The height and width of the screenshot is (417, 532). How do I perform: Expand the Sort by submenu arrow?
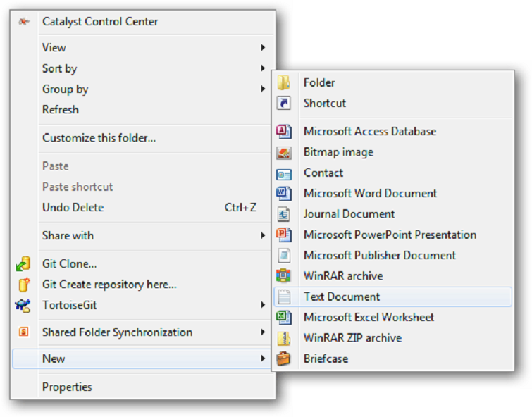click(263, 68)
